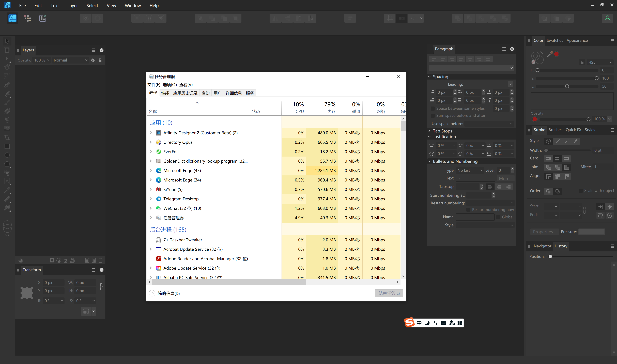Viewport: 617px width, 364px height.
Task: Open Use space before dropdown
Action: coord(489,124)
